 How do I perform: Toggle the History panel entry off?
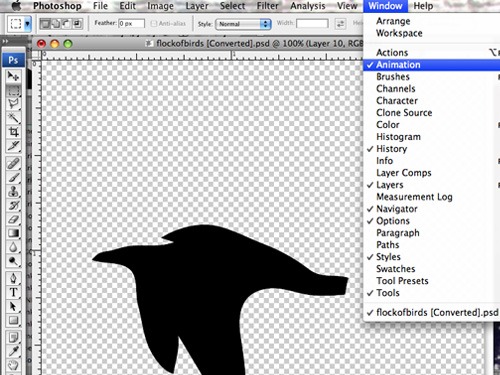click(x=432, y=149)
